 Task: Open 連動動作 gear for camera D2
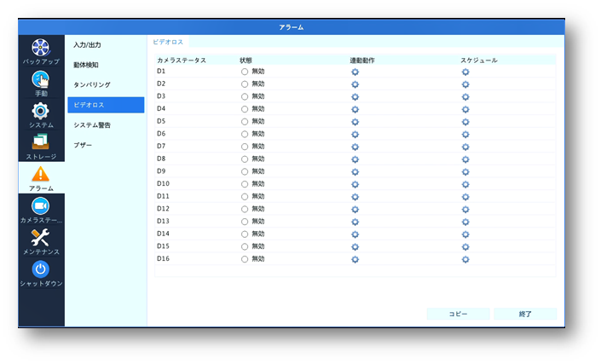(355, 84)
